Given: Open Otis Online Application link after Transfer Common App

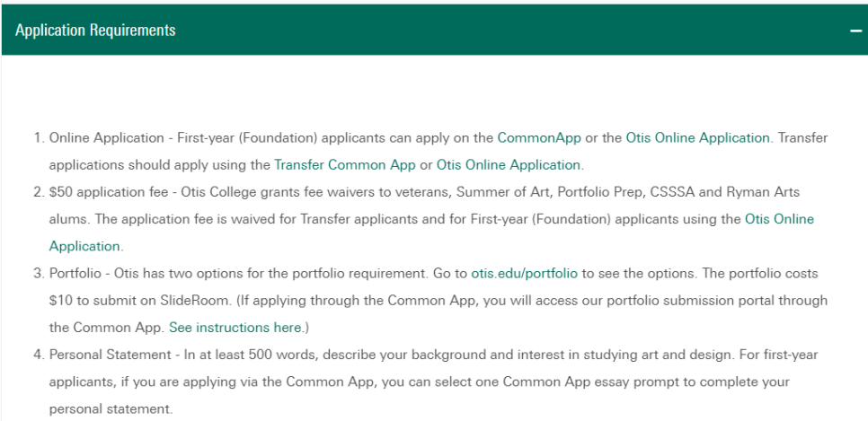Looking at the screenshot, I should [x=509, y=165].
